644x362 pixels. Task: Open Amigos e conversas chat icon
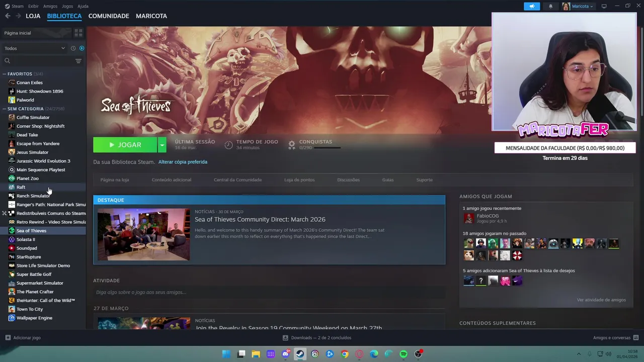[x=636, y=338]
